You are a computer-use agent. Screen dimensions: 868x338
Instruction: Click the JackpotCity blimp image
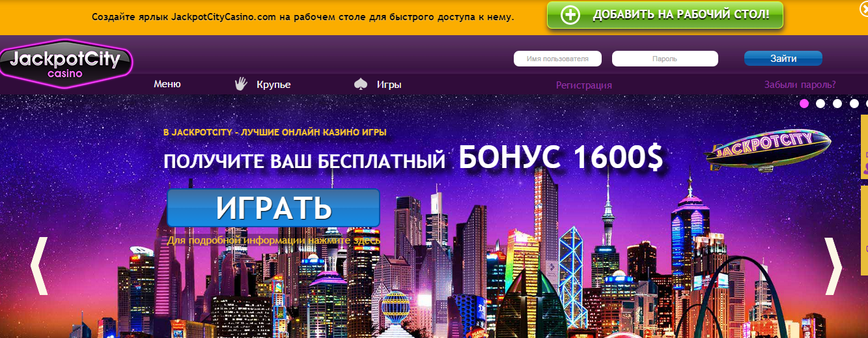767,149
